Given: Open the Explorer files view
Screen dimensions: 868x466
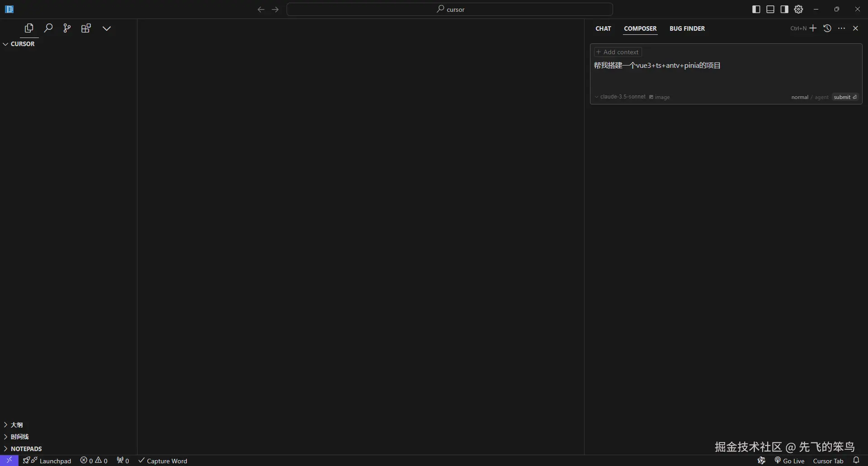Looking at the screenshot, I should 29,28.
